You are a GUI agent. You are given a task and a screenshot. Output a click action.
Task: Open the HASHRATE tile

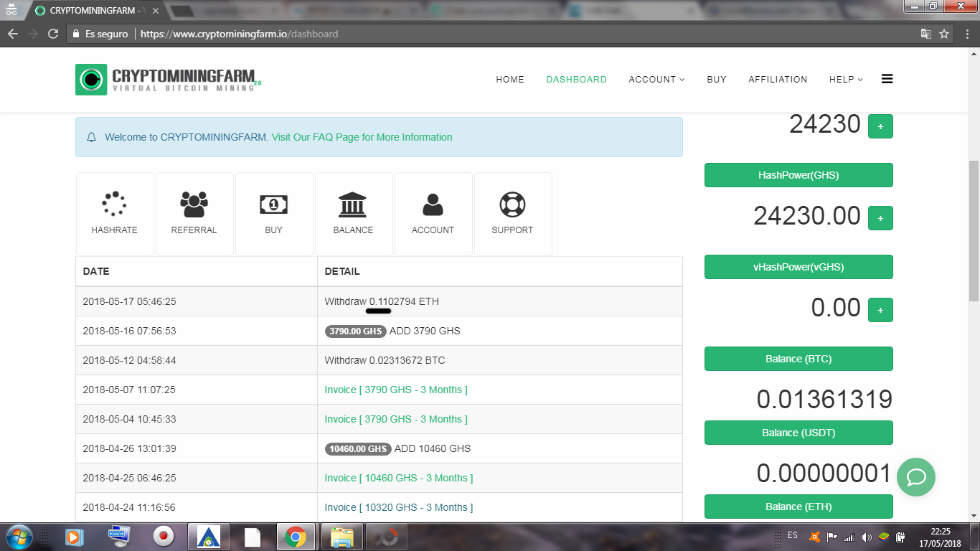tap(115, 214)
